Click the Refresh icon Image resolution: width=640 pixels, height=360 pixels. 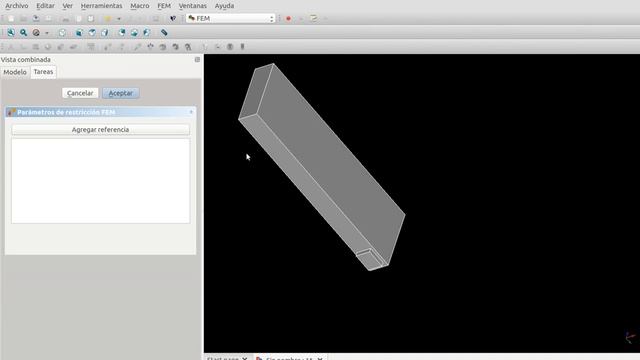click(156, 19)
